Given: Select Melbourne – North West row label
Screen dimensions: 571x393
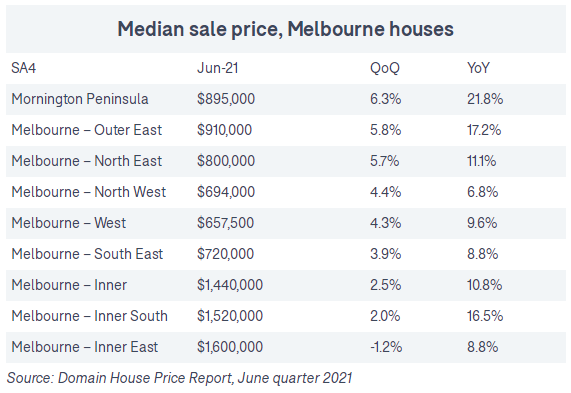Looking at the screenshot, I should coord(88,192).
